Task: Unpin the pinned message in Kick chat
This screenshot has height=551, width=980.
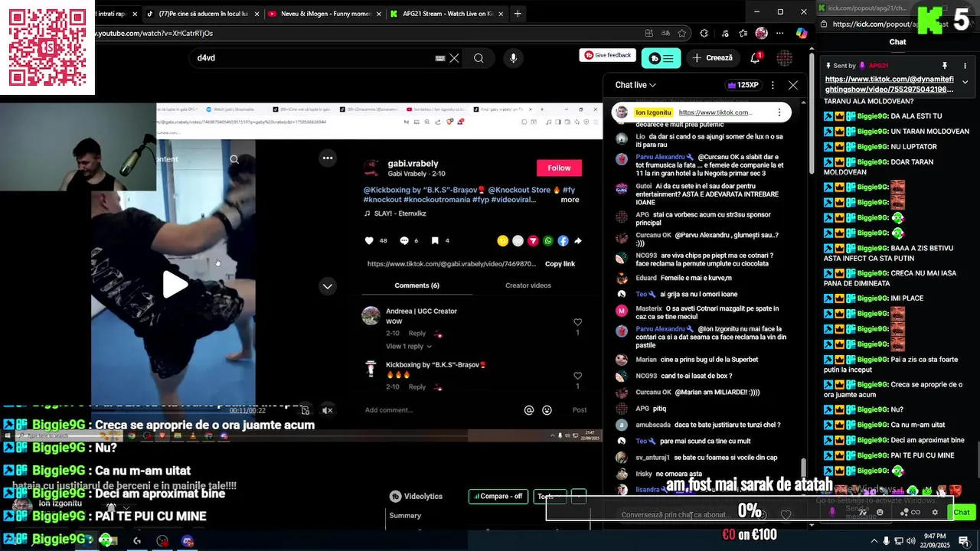Action: (945, 66)
